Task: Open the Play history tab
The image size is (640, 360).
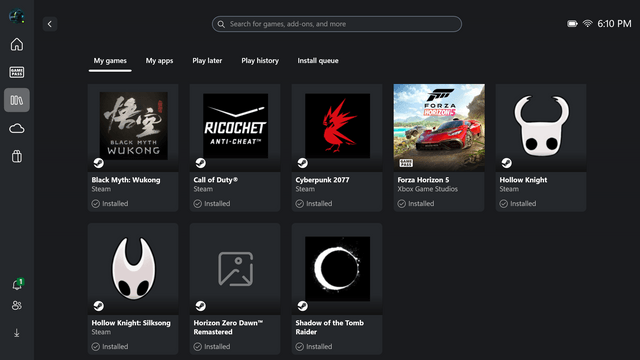Action: pyautogui.click(x=260, y=61)
